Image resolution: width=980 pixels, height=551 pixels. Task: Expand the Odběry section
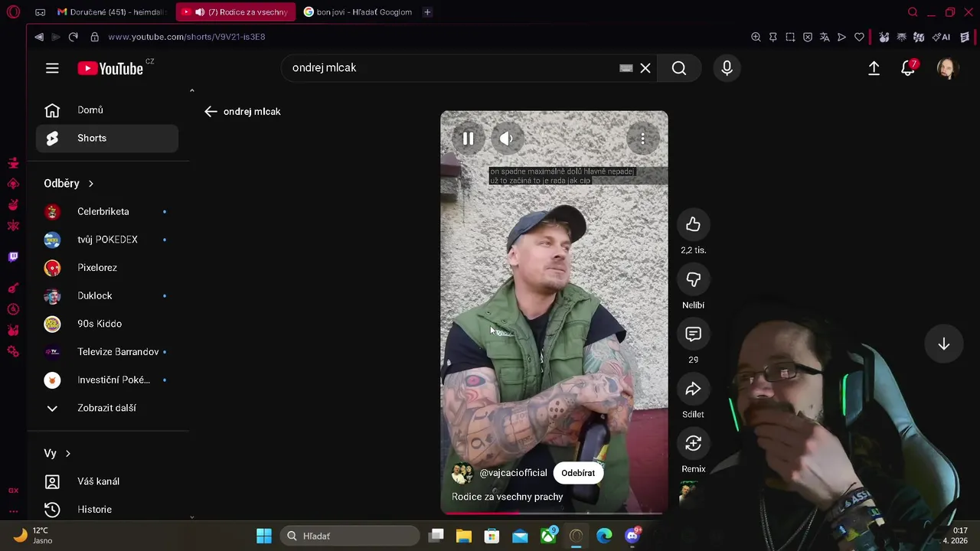tap(69, 184)
